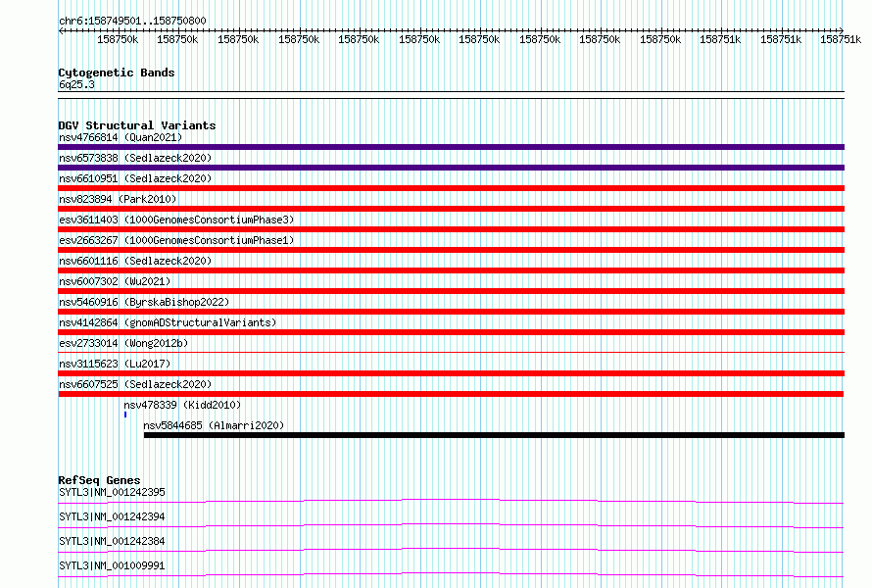Select the pink line under SYTL3|NM_001242394
The width and height of the screenshot is (872, 588).
tap(451, 525)
